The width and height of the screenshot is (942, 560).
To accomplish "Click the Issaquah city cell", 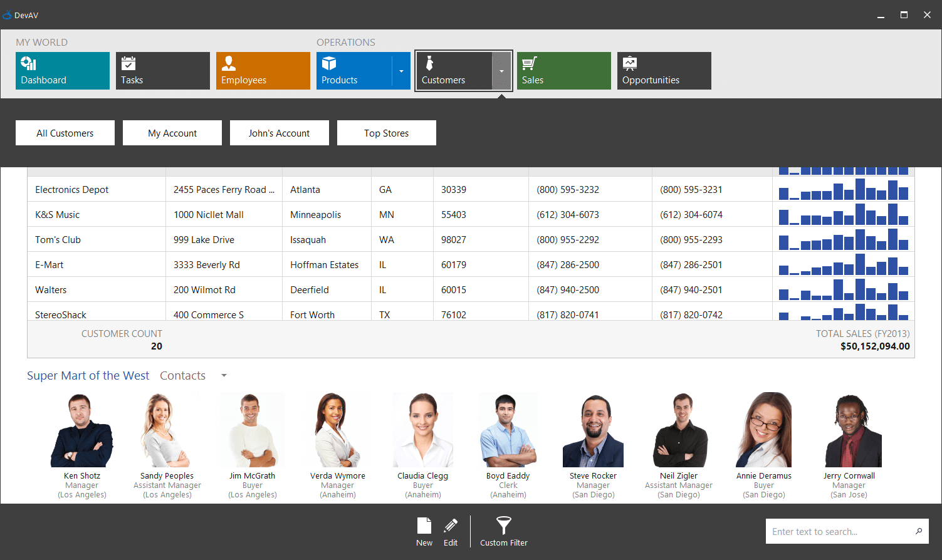I will (327, 239).
